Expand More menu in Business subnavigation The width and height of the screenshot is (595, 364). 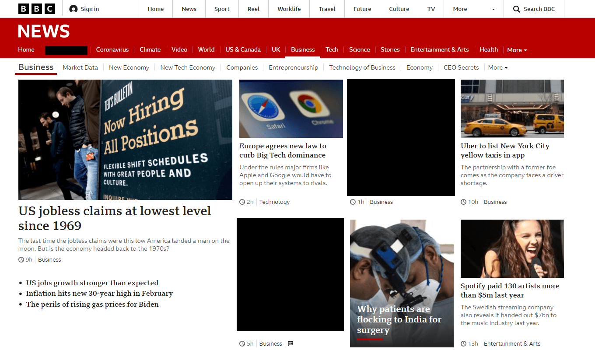pos(498,68)
